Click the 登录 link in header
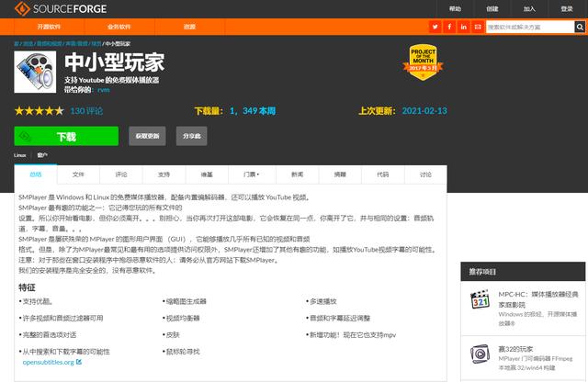Image resolution: width=588 pixels, height=382 pixels. point(566,8)
